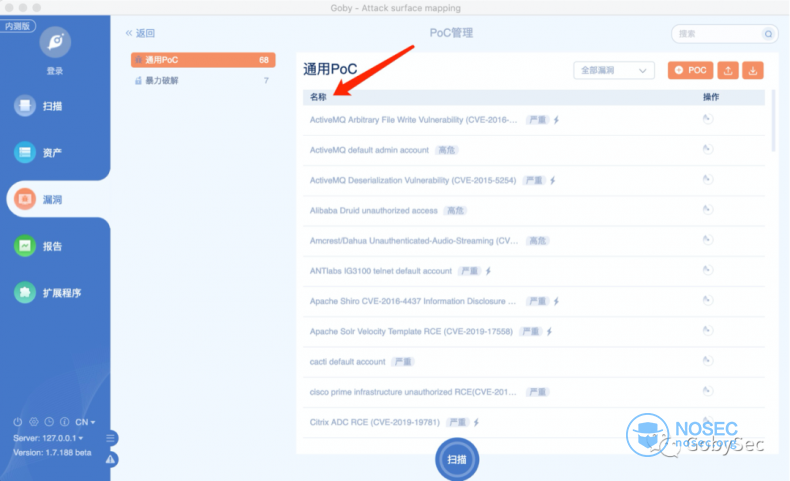Select the 暴力破解 category tab
790x481 pixels.
[x=203, y=81]
